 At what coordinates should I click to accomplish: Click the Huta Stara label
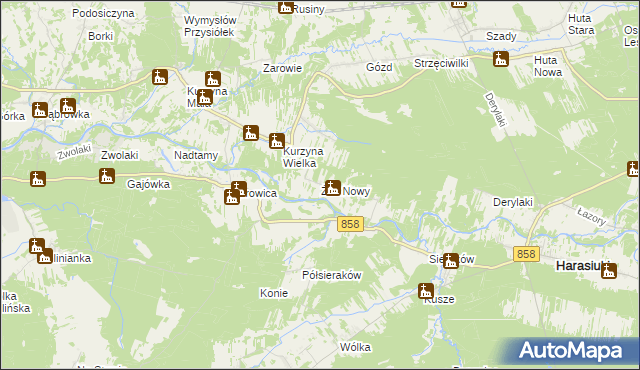[x=581, y=24]
